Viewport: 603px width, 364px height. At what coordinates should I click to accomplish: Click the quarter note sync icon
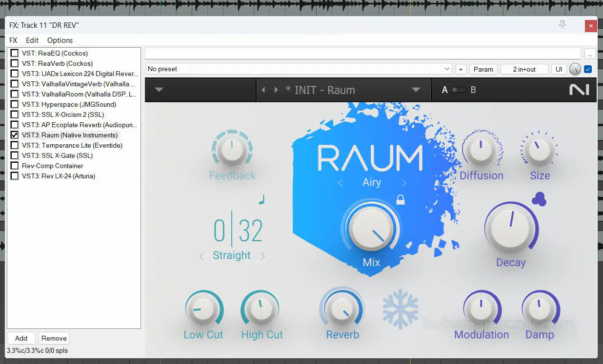tap(261, 199)
